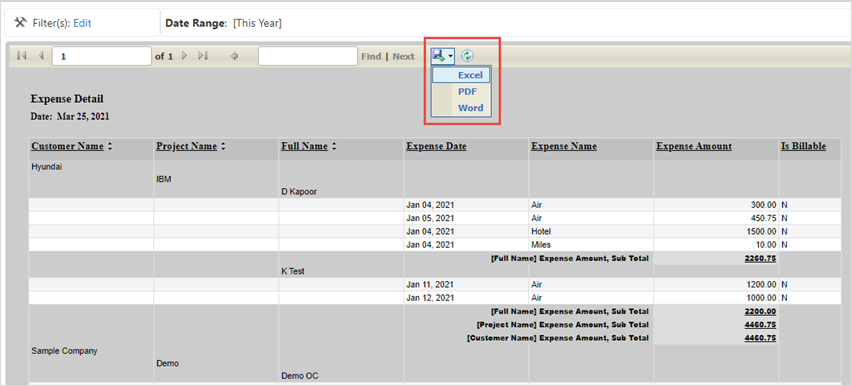
Task: Go to previous page arrow
Action: (41, 56)
